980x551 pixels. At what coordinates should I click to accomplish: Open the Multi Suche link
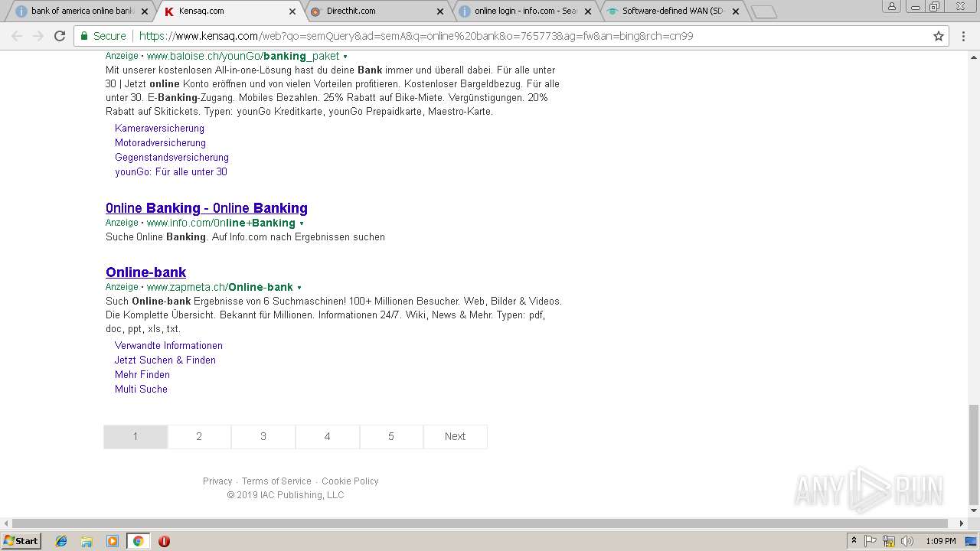point(141,389)
